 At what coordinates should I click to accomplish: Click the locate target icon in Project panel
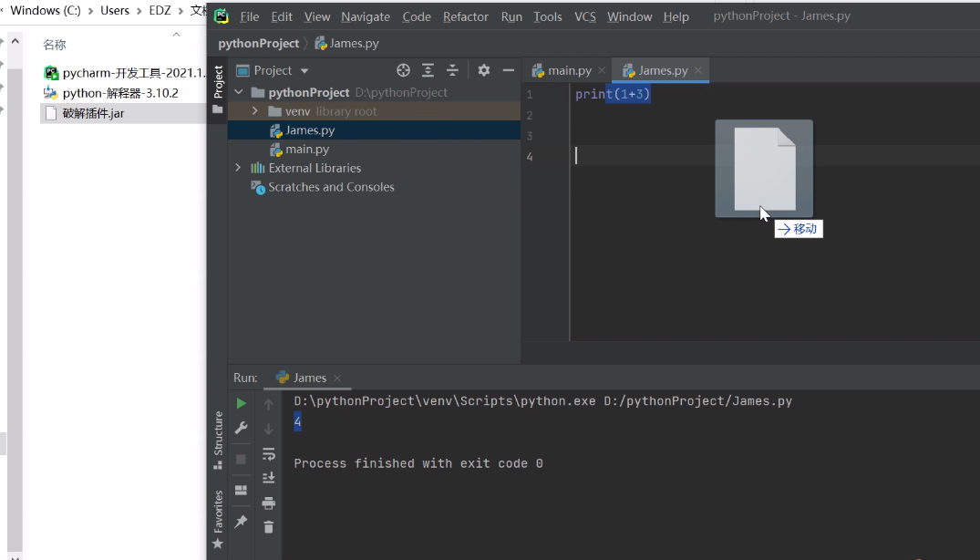pos(403,70)
